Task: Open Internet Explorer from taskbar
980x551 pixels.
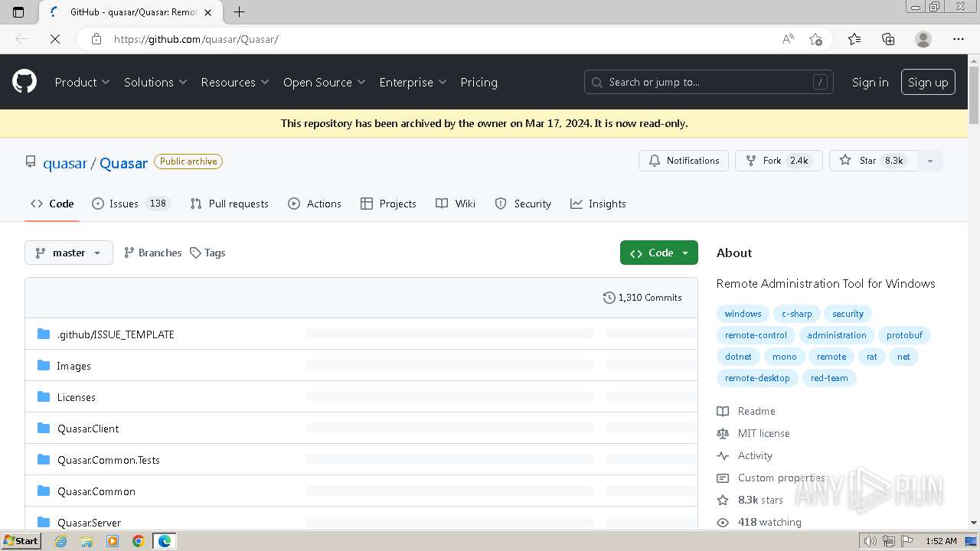Action: (60, 541)
